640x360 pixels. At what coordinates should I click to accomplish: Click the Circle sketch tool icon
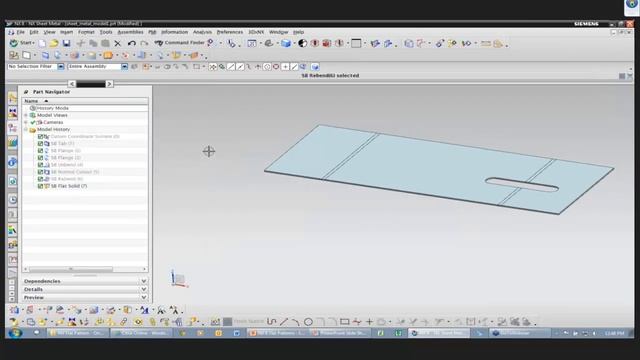pos(309,322)
